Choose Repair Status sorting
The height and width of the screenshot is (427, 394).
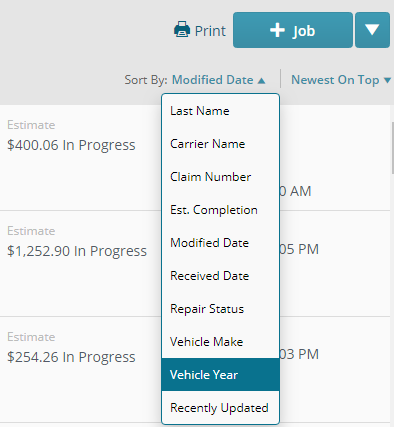[220, 309]
